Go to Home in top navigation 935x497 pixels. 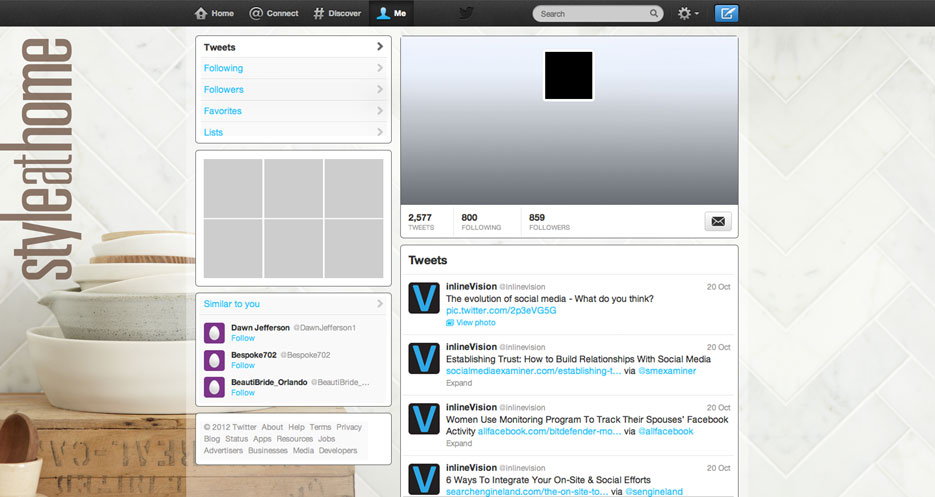click(214, 13)
